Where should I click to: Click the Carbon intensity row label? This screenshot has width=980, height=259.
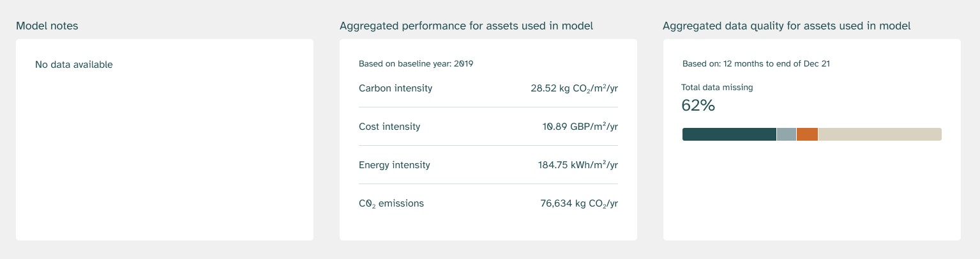point(395,88)
